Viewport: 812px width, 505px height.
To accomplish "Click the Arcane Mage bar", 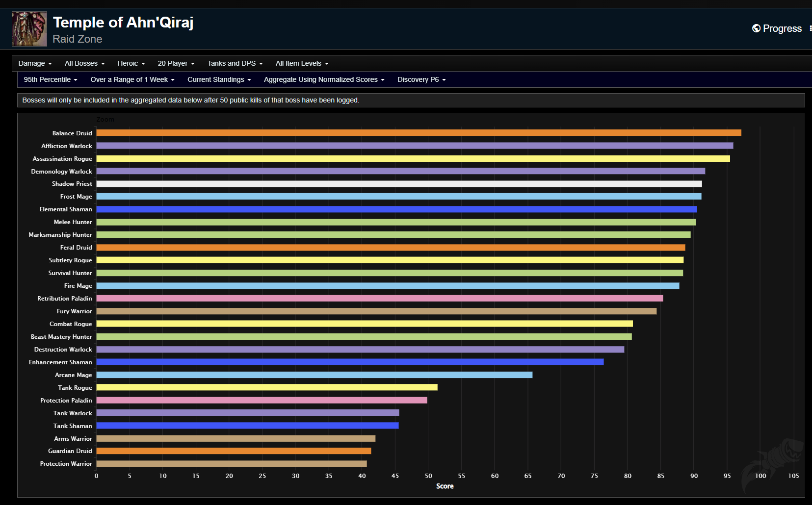I will tap(314, 375).
